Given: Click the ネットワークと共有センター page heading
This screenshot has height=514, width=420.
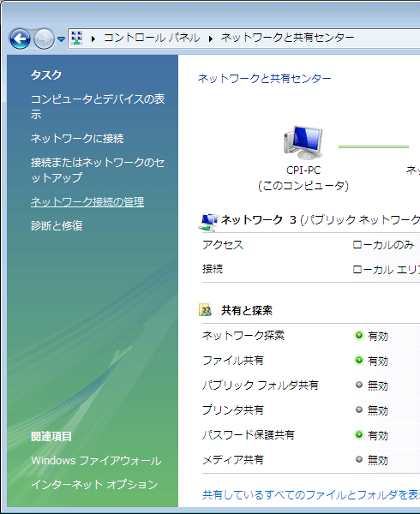Looking at the screenshot, I should click(265, 79).
